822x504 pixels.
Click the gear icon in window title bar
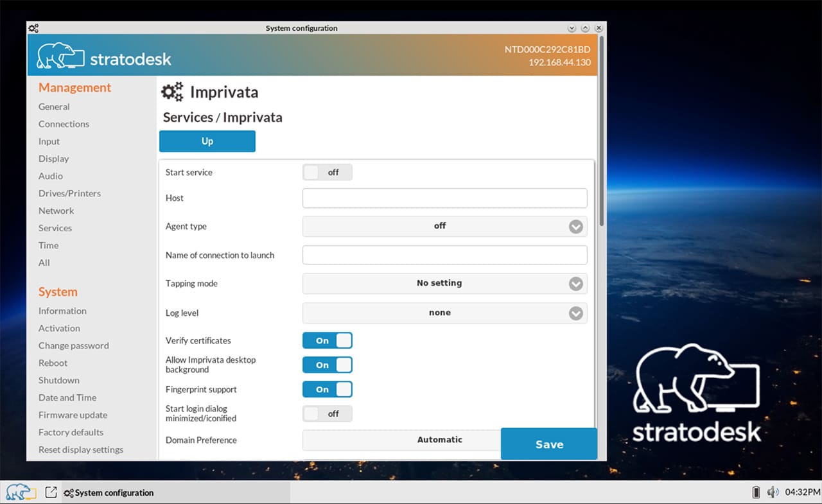[x=33, y=28]
